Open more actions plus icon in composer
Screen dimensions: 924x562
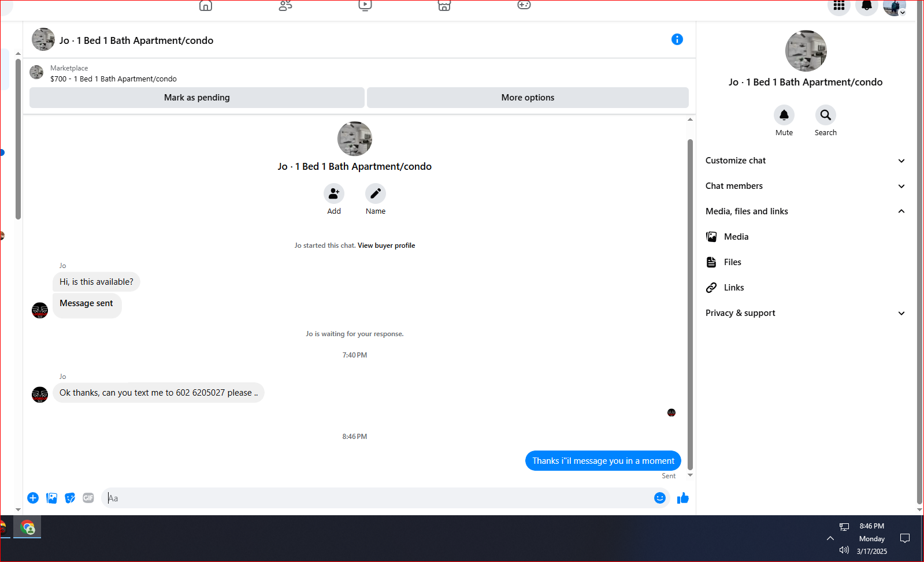click(x=33, y=498)
